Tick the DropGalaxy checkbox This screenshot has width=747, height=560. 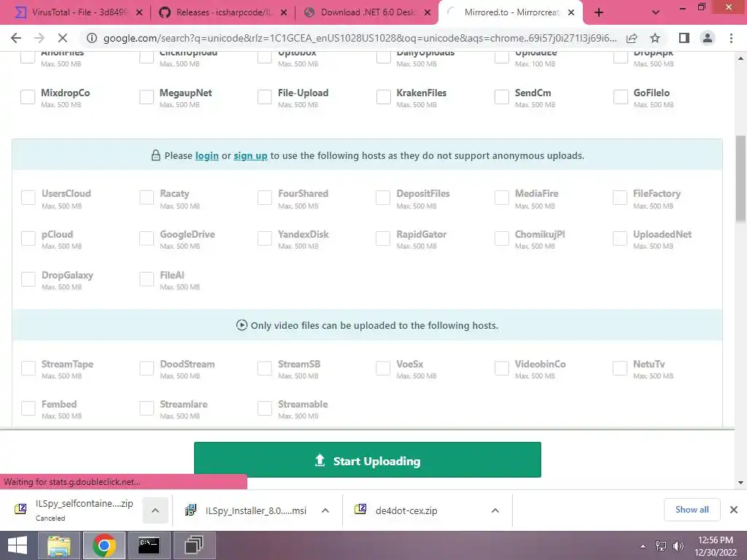28,279
